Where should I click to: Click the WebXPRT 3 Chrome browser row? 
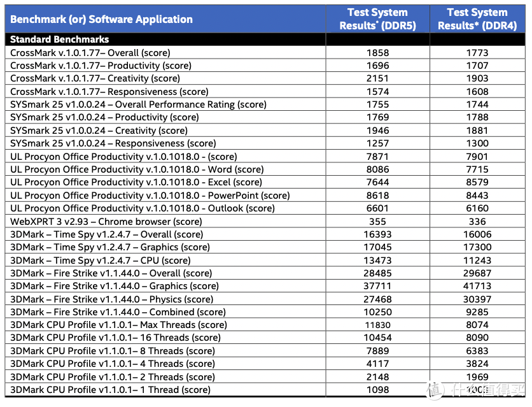tap(106, 222)
